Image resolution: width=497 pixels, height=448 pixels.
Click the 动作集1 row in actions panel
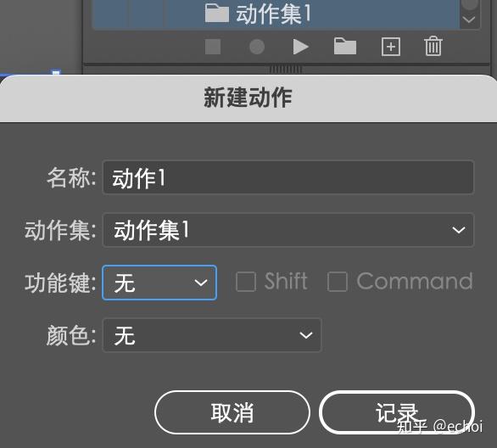tap(276, 14)
